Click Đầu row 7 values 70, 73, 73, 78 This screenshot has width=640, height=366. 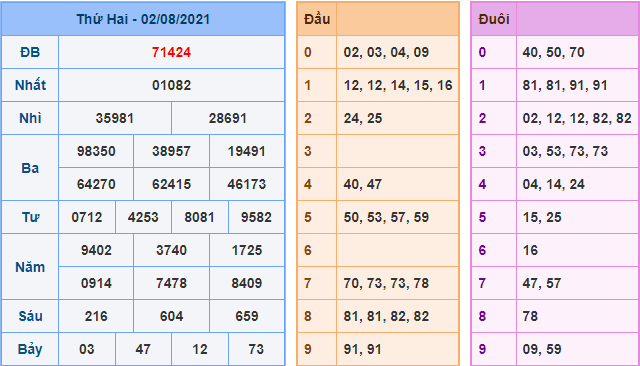[386, 284]
